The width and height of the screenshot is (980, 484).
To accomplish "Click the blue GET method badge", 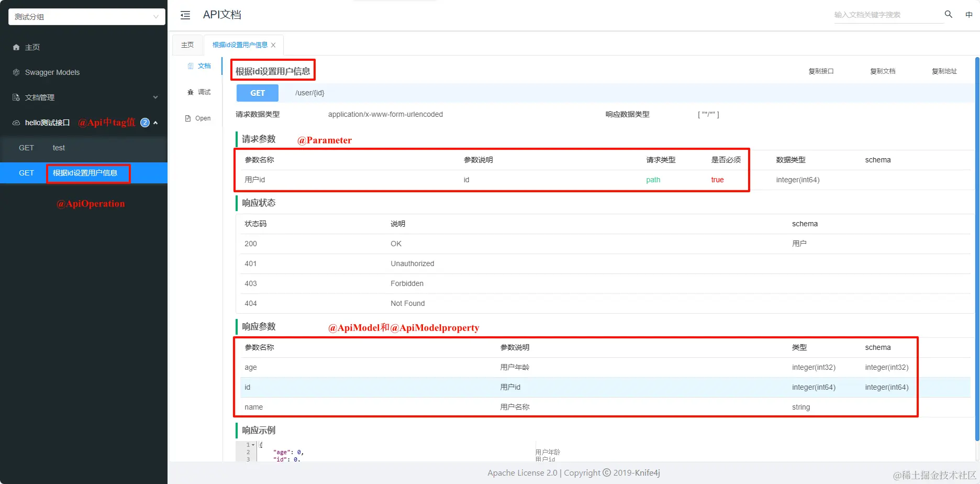I will pyautogui.click(x=258, y=93).
